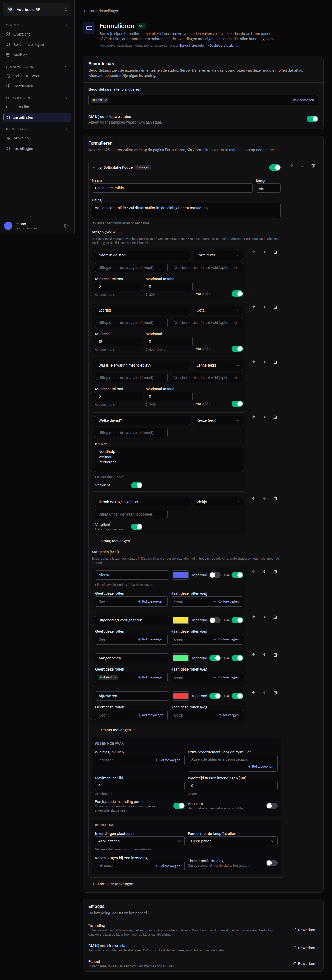Open the color swatch for Afgewezen status
The image size is (332, 980).
180,696
